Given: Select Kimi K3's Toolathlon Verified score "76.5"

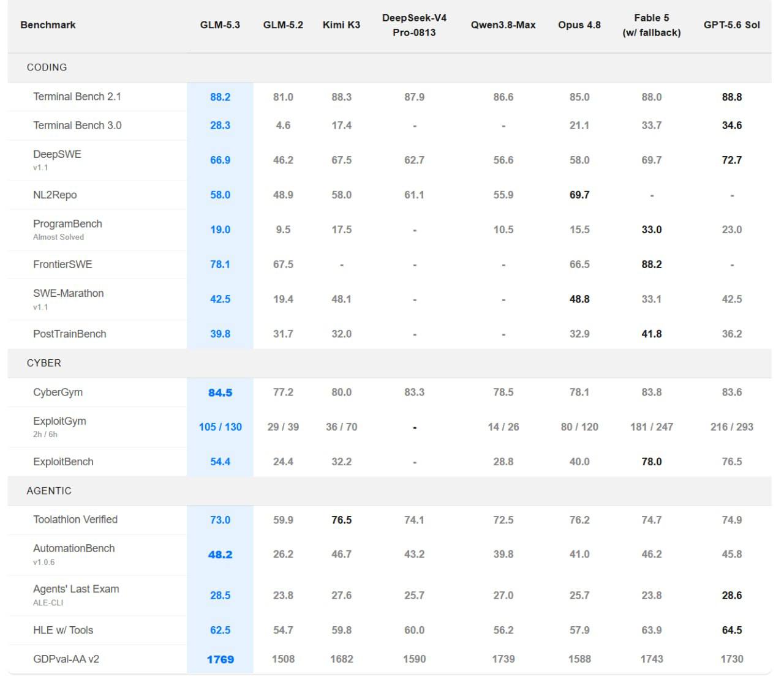Looking at the screenshot, I should [x=341, y=520].
